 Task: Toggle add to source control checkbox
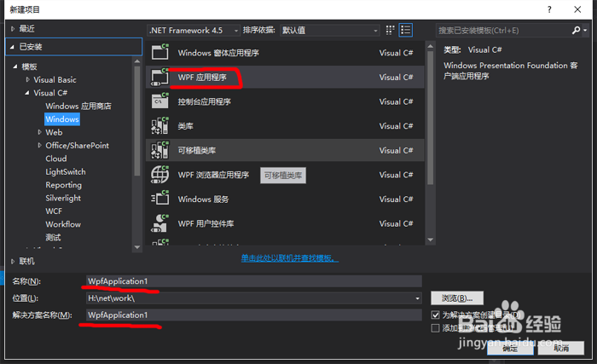pos(436,328)
